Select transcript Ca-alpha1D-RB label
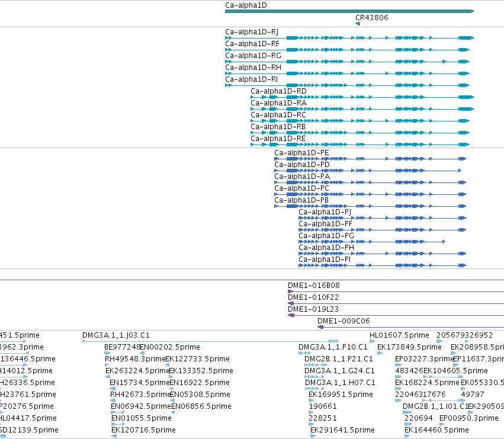504x439 pixels. 278,127
